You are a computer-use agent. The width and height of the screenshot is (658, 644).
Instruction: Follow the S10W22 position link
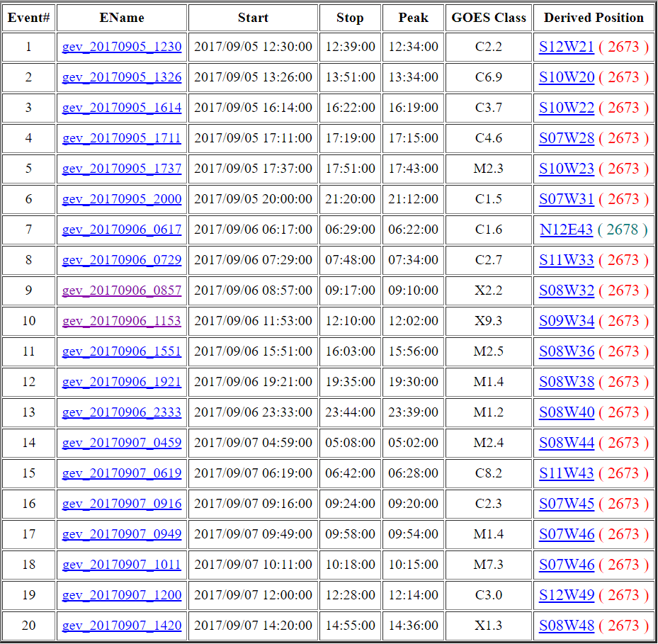pyautogui.click(x=567, y=108)
